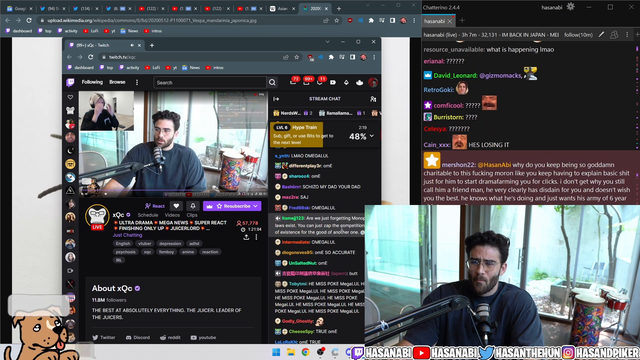640x360 pixels.
Task: Switch to the Schedule tab of xQc
Action: [148, 215]
